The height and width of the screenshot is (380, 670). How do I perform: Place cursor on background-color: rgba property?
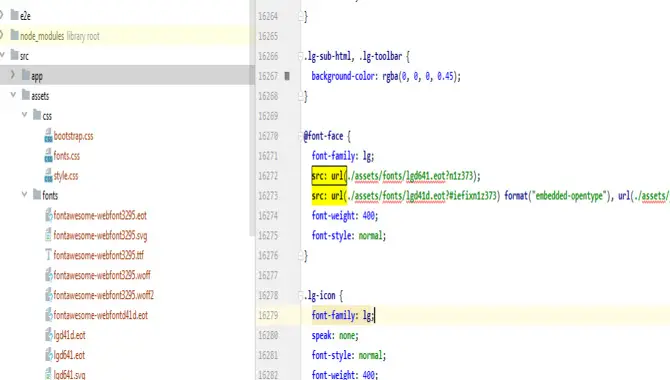tap(386, 76)
